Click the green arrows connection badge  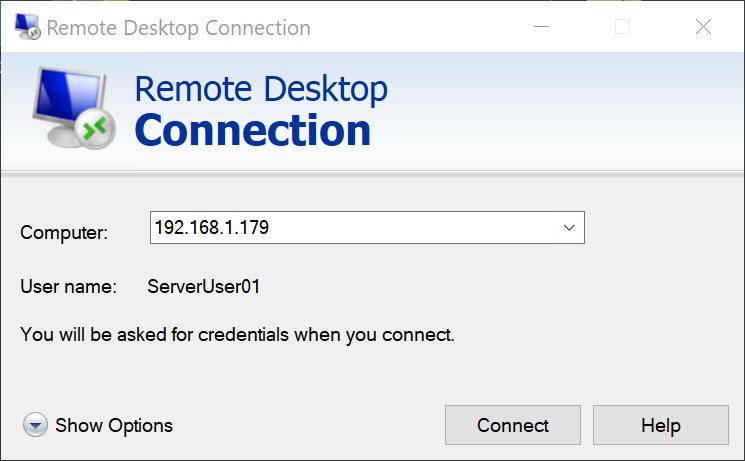(x=96, y=127)
